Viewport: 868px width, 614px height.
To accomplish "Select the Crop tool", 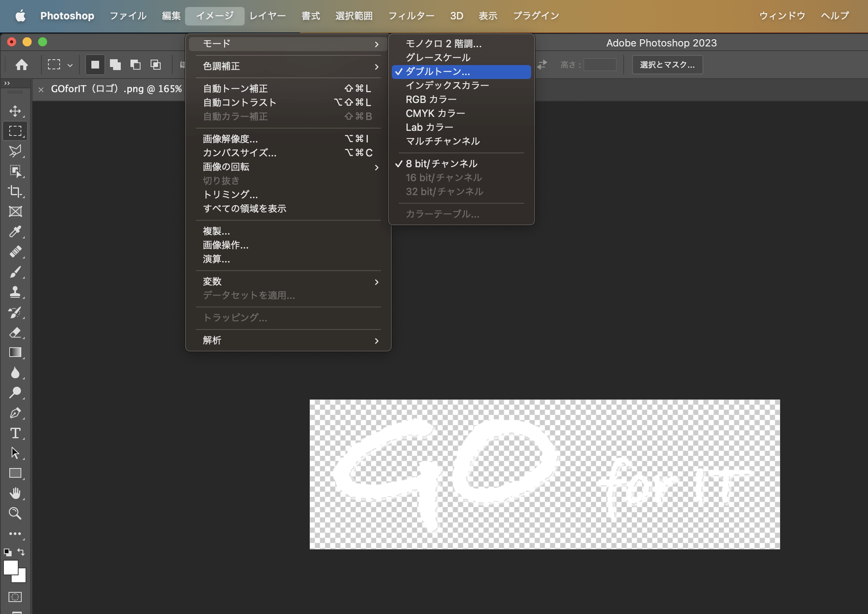I will 15,191.
